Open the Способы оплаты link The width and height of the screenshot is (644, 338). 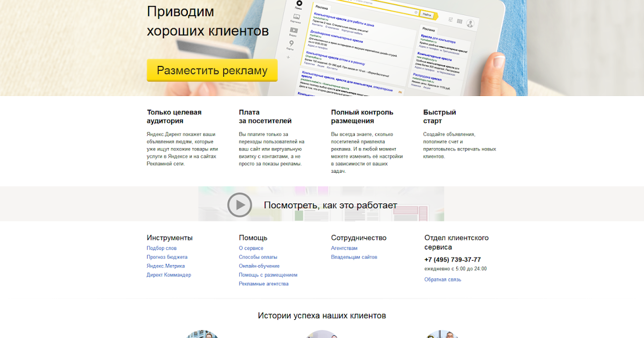point(258,257)
